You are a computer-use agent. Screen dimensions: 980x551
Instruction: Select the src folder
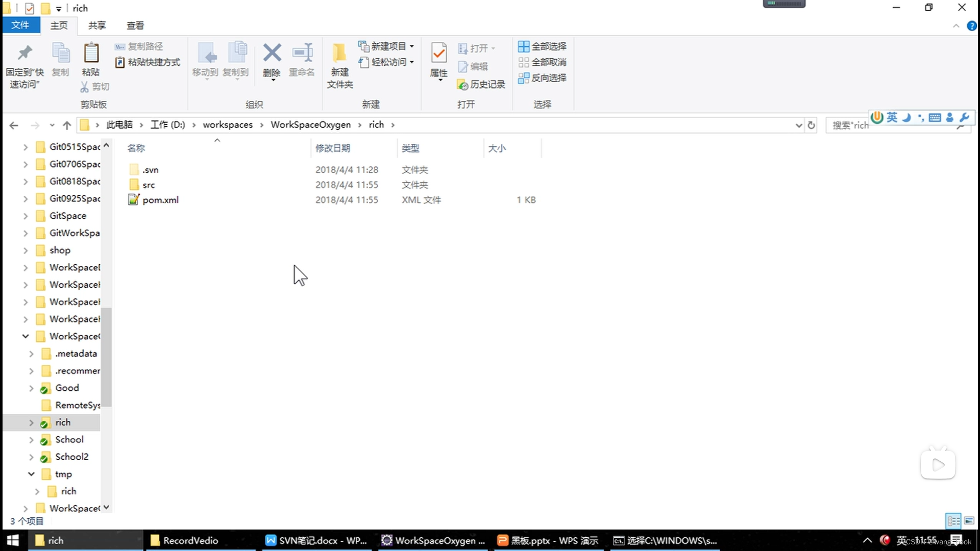(148, 185)
